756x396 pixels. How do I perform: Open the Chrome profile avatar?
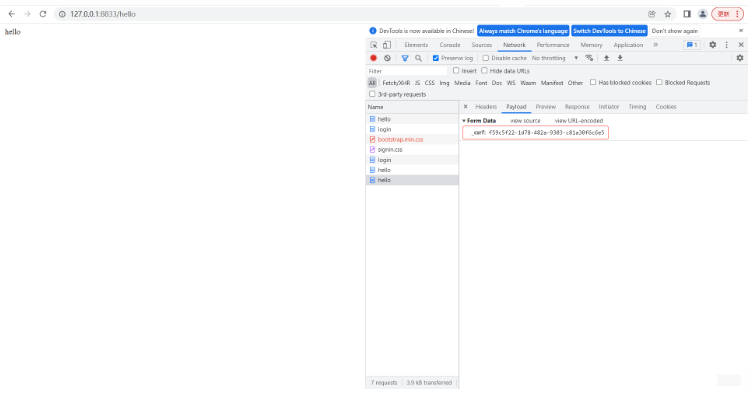[703, 14]
